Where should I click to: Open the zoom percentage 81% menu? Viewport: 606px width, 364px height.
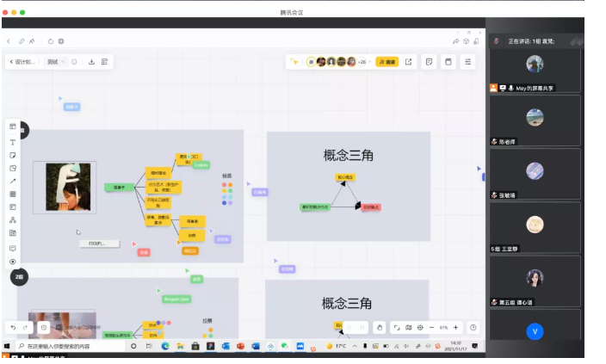[443, 328]
